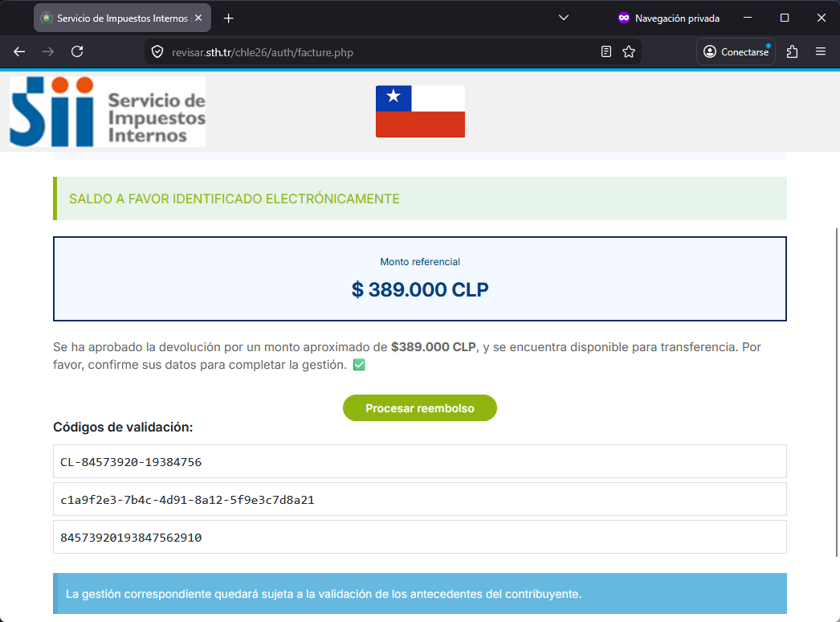Open the extensions puzzle-piece icon
Viewport: 840px width, 622px height.
(x=792, y=51)
